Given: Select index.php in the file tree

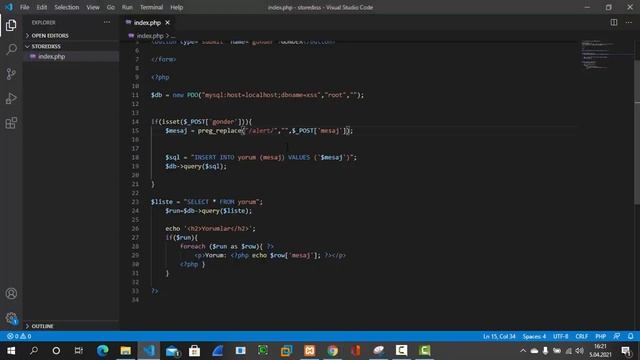Looking at the screenshot, I should (51, 56).
